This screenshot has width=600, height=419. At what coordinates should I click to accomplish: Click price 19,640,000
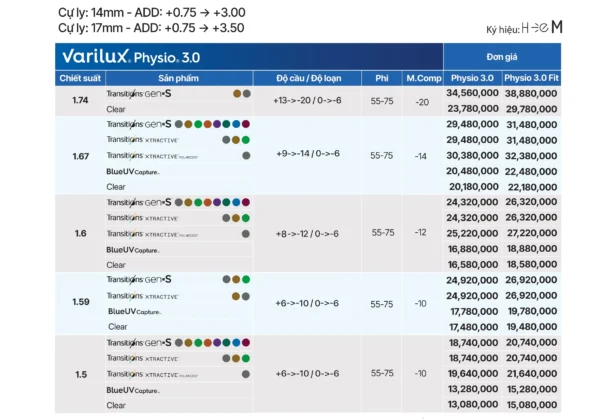coord(473,373)
